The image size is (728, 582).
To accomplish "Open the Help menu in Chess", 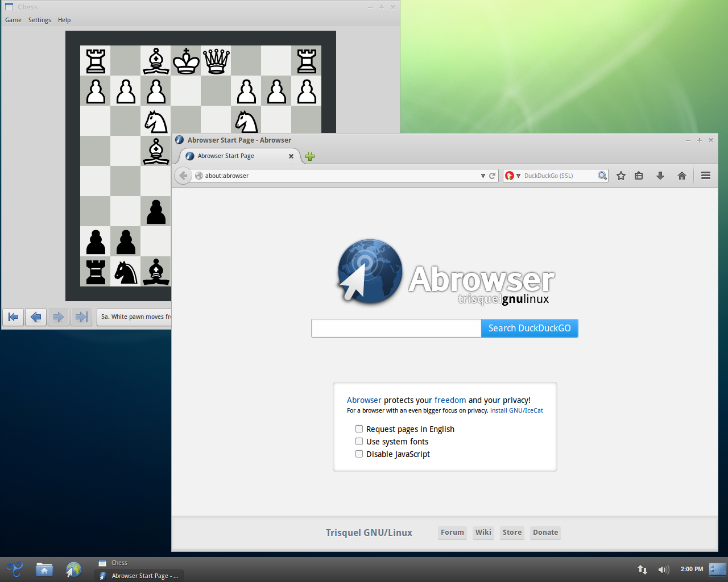I will (64, 20).
